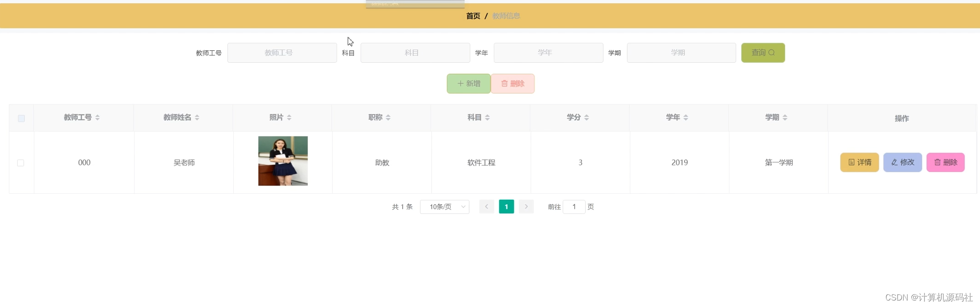Open the 10条/页 page size dropdown
This screenshot has width=980, height=306.
tap(445, 207)
